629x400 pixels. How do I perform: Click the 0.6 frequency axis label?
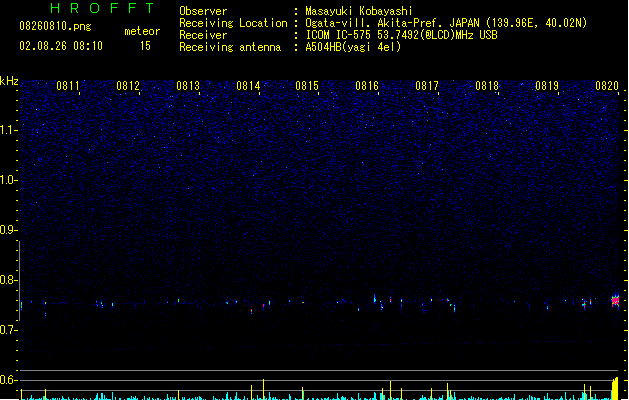click(x=9, y=380)
